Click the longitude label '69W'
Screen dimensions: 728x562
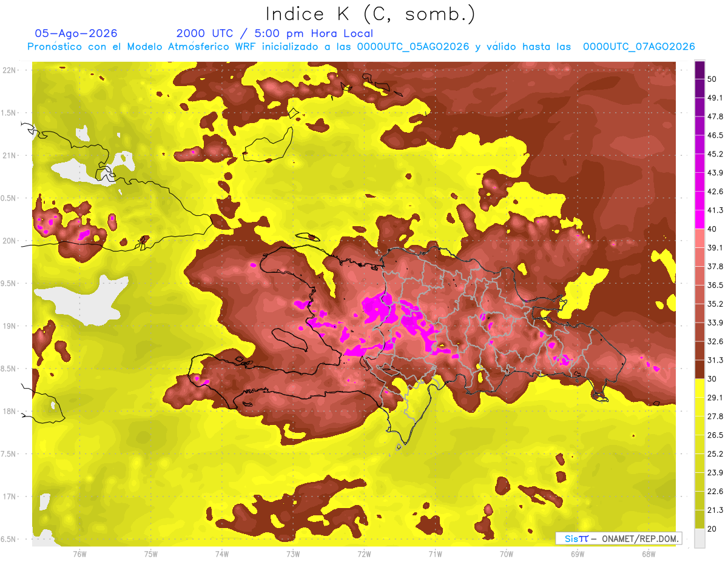577,554
